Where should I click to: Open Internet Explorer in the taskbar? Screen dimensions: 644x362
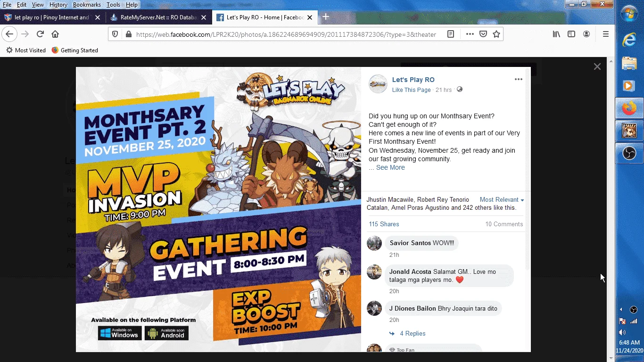pos(629,40)
